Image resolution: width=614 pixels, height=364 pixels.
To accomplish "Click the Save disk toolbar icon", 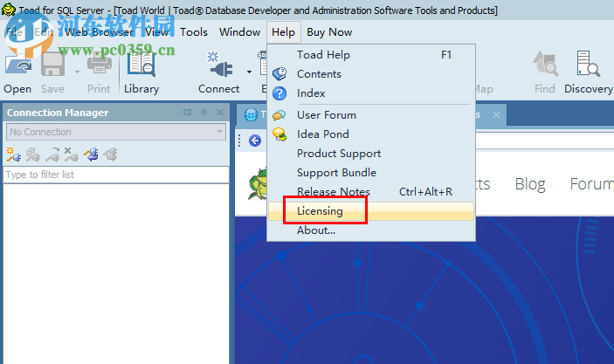I will 53,65.
